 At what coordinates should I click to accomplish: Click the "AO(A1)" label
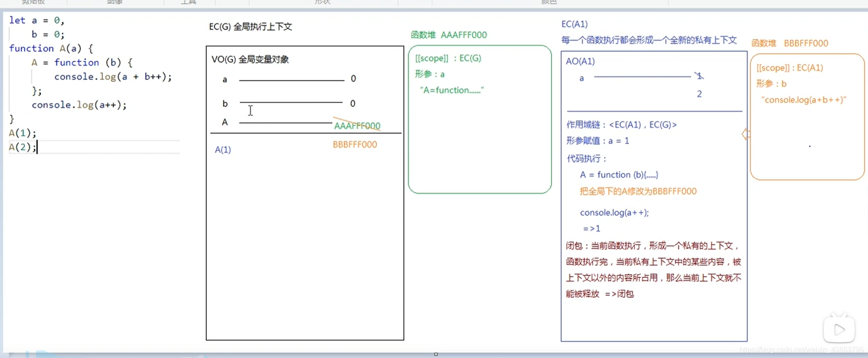coord(580,61)
